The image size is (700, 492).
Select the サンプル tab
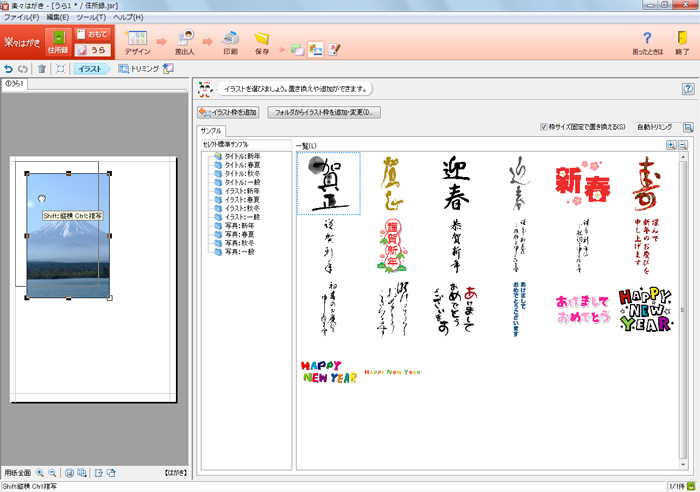click(211, 131)
